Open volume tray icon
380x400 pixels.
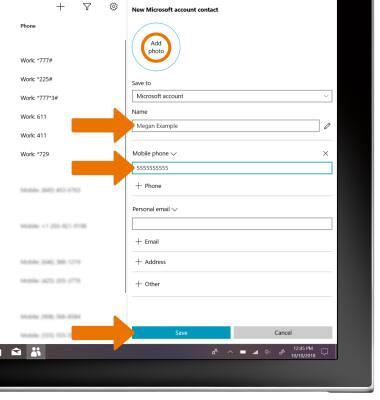tap(268, 352)
